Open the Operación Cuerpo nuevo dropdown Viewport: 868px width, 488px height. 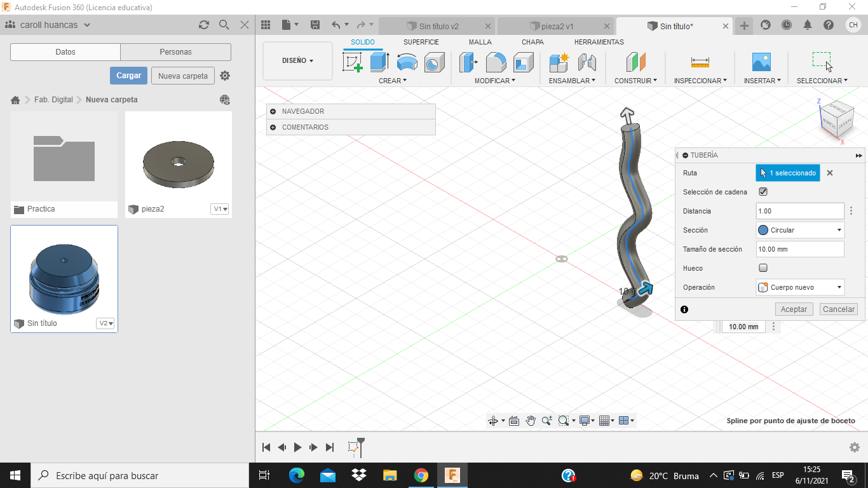coord(800,287)
